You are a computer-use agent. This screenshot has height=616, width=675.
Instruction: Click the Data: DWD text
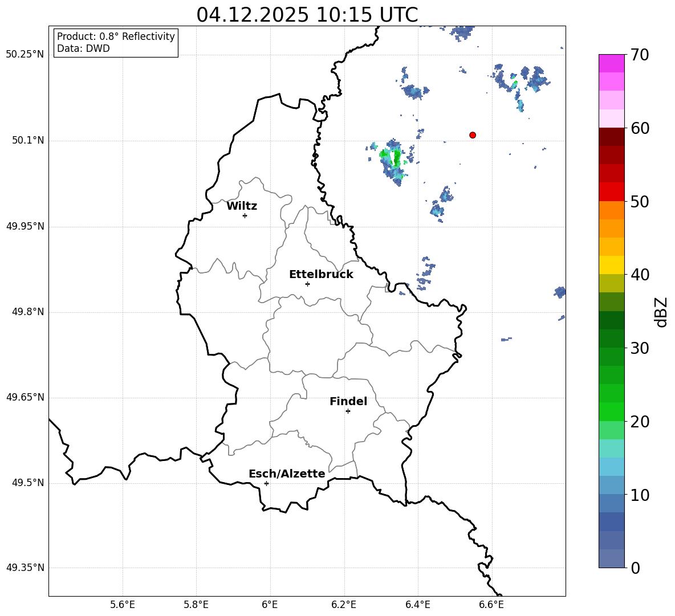[83, 48]
